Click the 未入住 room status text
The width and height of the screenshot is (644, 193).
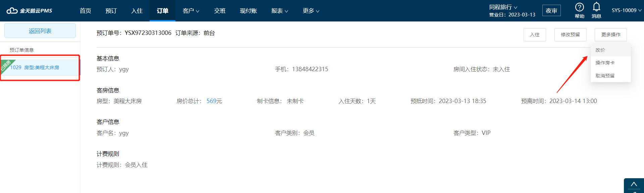[501, 69]
